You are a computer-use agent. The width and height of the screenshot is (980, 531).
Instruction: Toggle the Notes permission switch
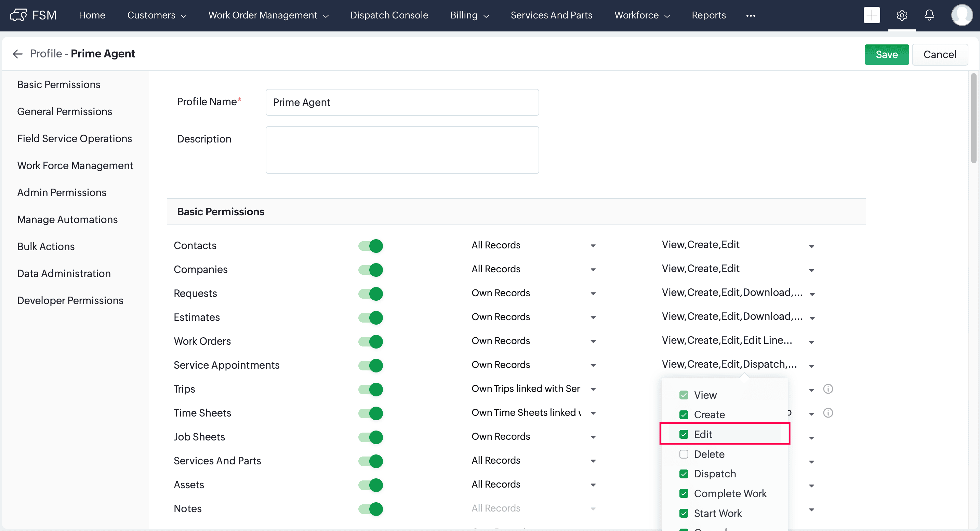tap(371, 509)
